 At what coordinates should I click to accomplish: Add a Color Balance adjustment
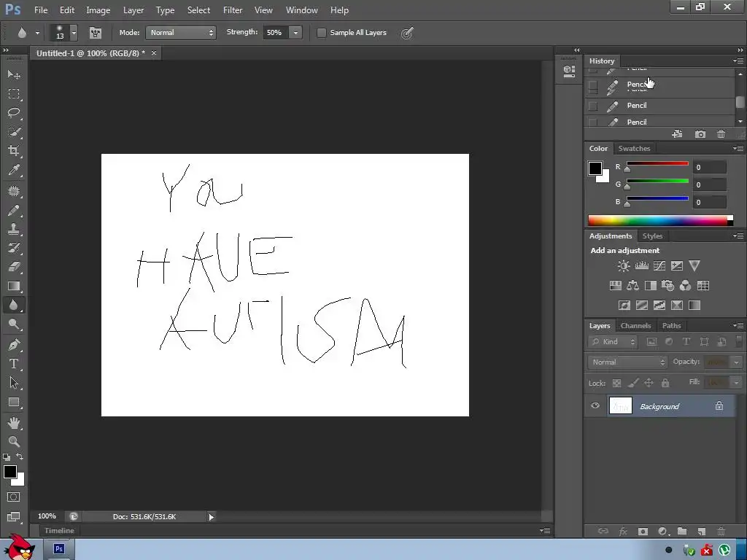click(632, 286)
